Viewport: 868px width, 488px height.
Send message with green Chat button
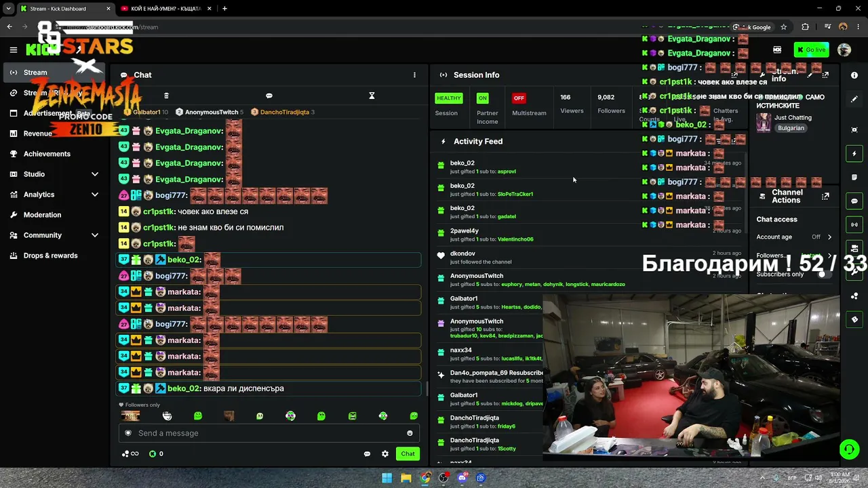pos(408,454)
